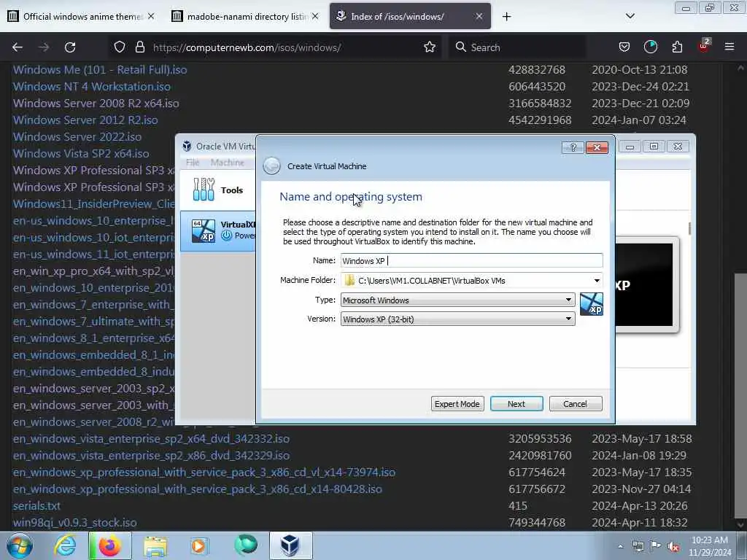Download Windows Server 2008 R2 x64.iso
Viewport: 747px width, 560px height.
pyautogui.click(x=96, y=103)
